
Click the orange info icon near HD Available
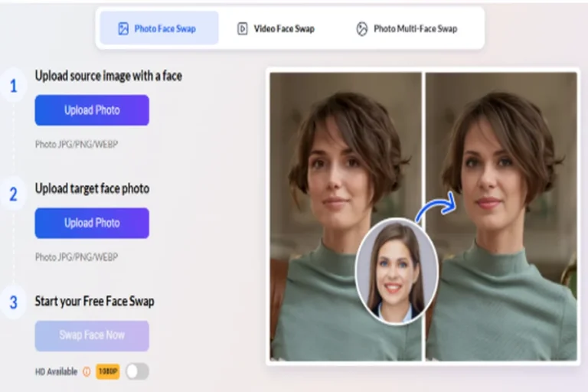pos(87,371)
